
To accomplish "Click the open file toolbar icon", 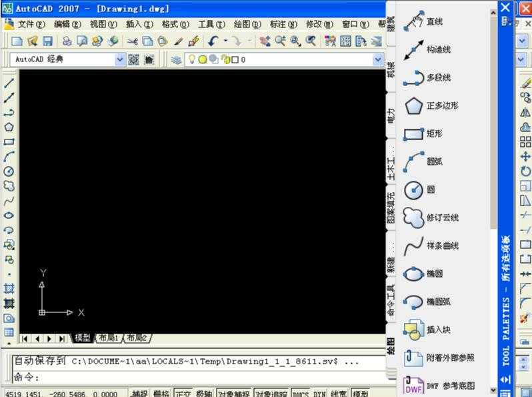I will [x=32, y=41].
